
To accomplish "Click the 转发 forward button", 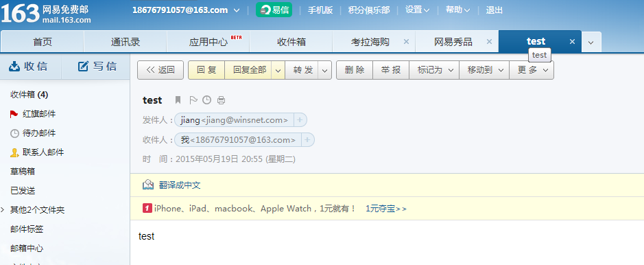I will (x=302, y=70).
